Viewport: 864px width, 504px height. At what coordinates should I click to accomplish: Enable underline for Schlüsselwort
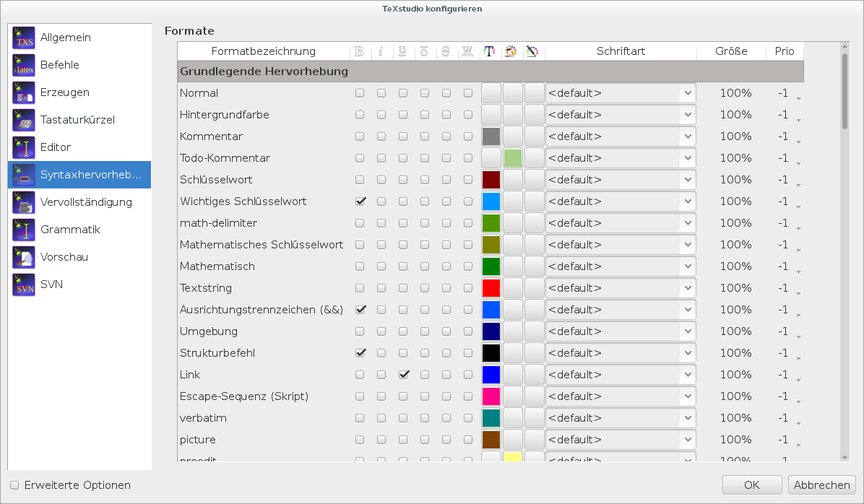click(x=403, y=180)
